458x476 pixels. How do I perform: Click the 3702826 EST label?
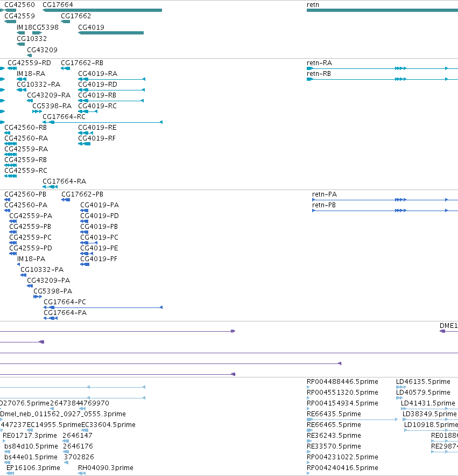[79, 458]
